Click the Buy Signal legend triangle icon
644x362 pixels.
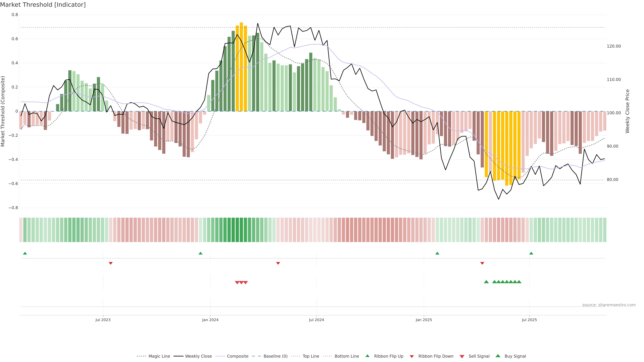coord(498,356)
